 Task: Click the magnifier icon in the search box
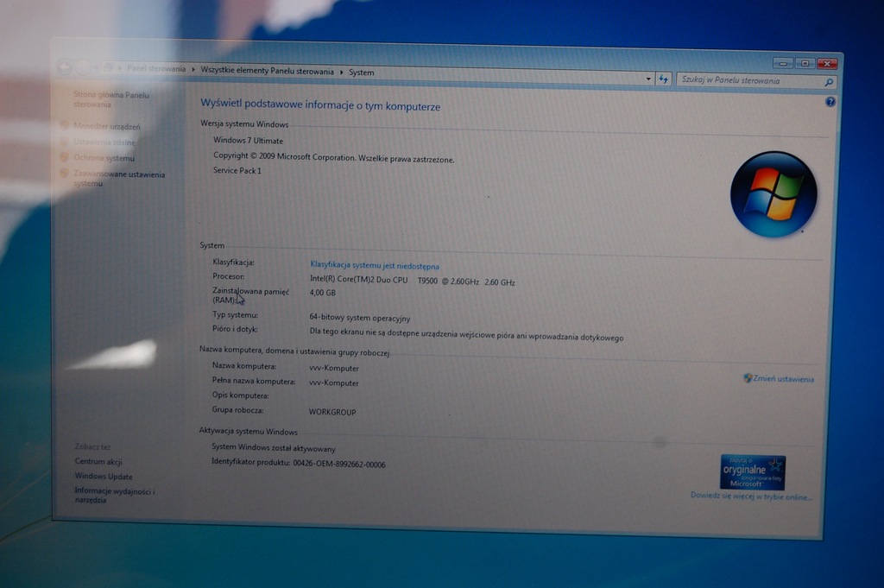tap(828, 82)
